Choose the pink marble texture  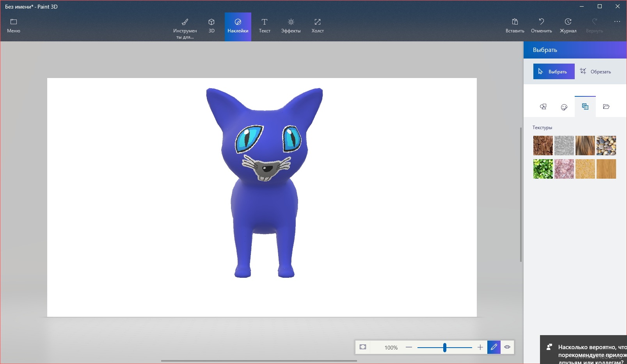564,169
